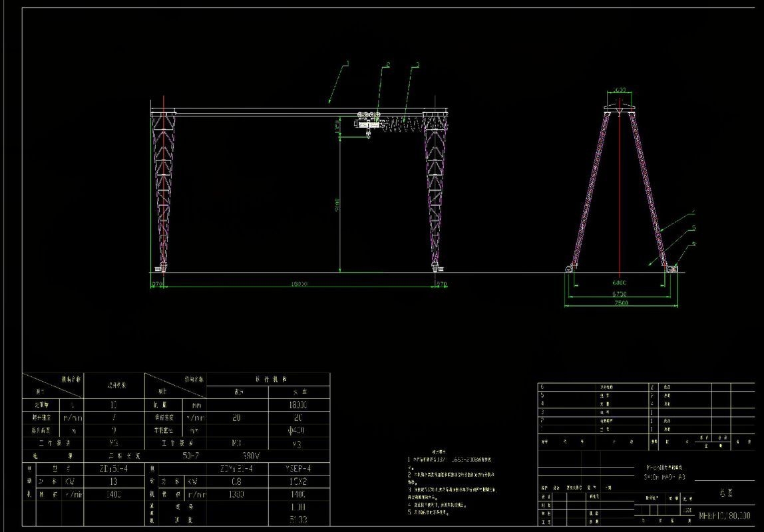This screenshot has width=764, height=532.
Task: Click the right travel wheel of side view
Action: [x=673, y=269]
